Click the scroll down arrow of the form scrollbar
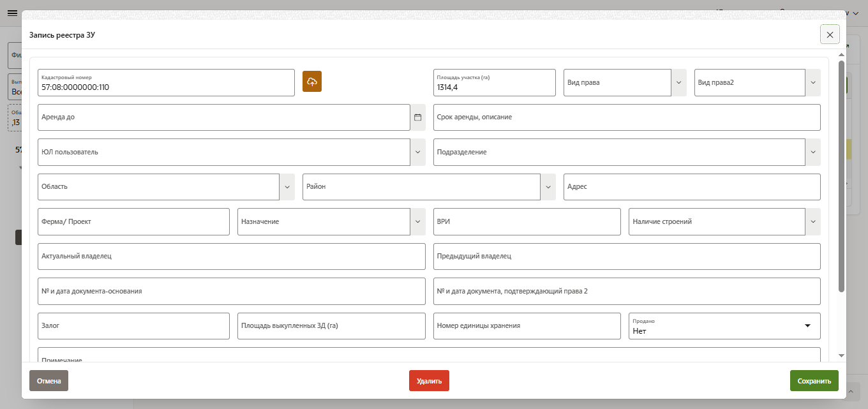868x409 pixels. pyautogui.click(x=841, y=355)
